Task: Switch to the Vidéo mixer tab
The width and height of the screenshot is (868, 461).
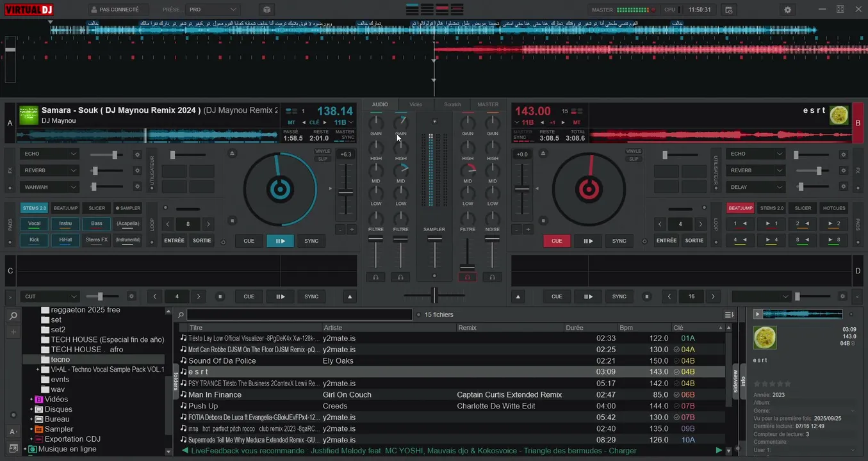Action: point(416,104)
